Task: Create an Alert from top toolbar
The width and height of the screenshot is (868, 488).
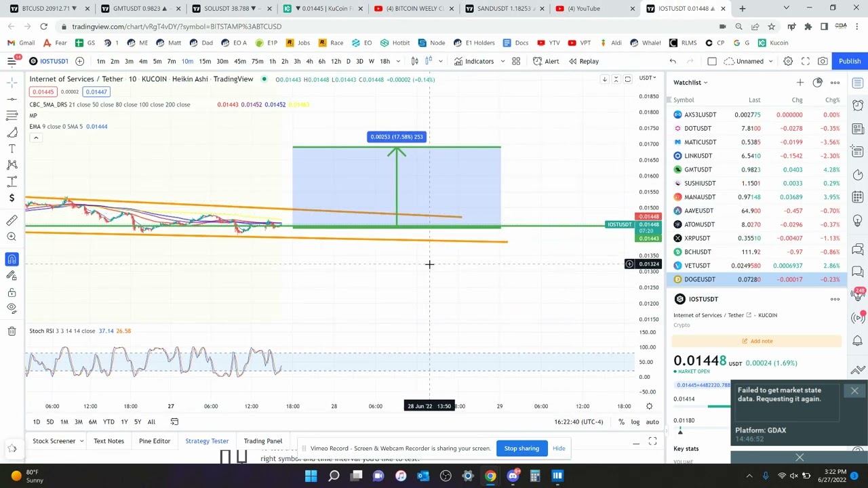Action: coord(546,61)
